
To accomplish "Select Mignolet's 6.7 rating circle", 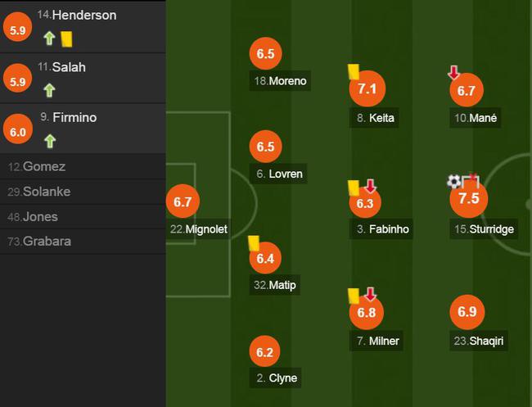I will (x=183, y=201).
